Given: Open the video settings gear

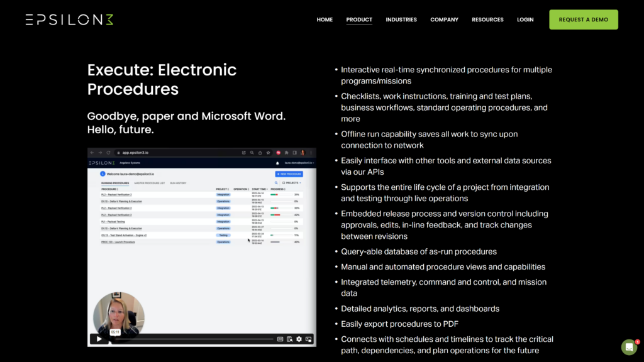Looking at the screenshot, I should pyautogui.click(x=299, y=339).
